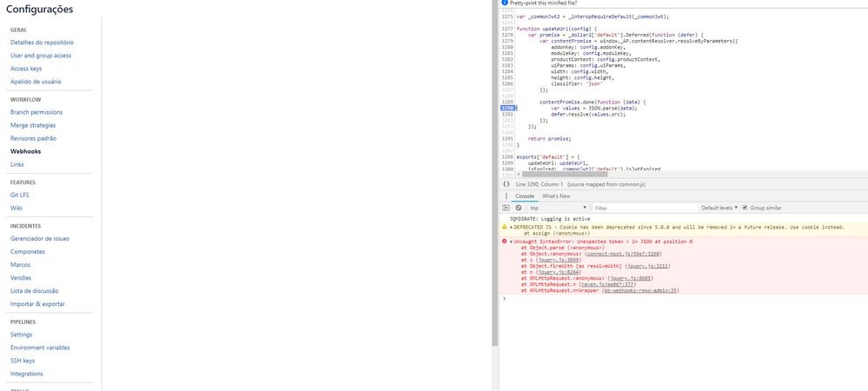Open Gerenciador de issues

click(x=40, y=239)
